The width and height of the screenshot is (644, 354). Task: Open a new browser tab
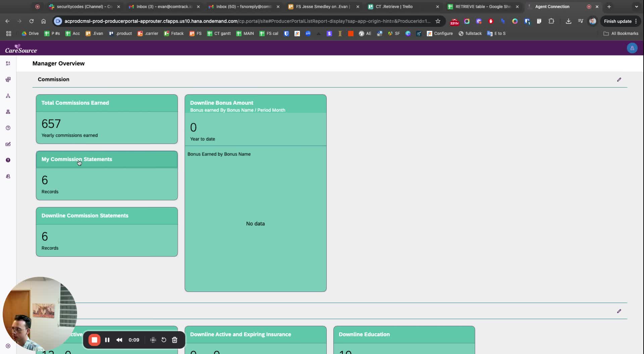click(x=609, y=7)
